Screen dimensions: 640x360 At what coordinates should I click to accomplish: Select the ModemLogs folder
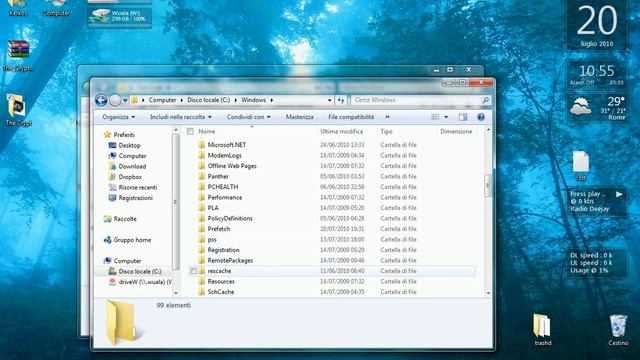click(224, 156)
